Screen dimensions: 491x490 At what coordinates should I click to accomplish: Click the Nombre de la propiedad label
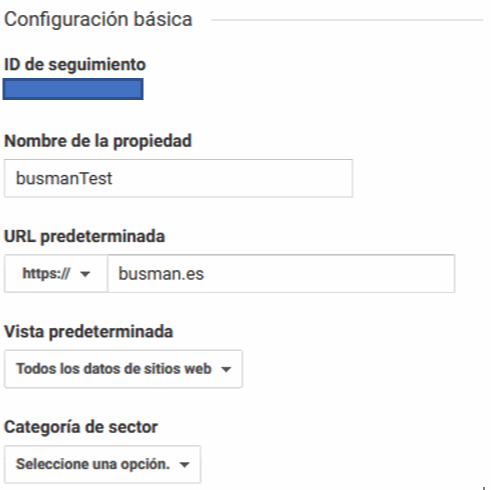click(x=98, y=141)
